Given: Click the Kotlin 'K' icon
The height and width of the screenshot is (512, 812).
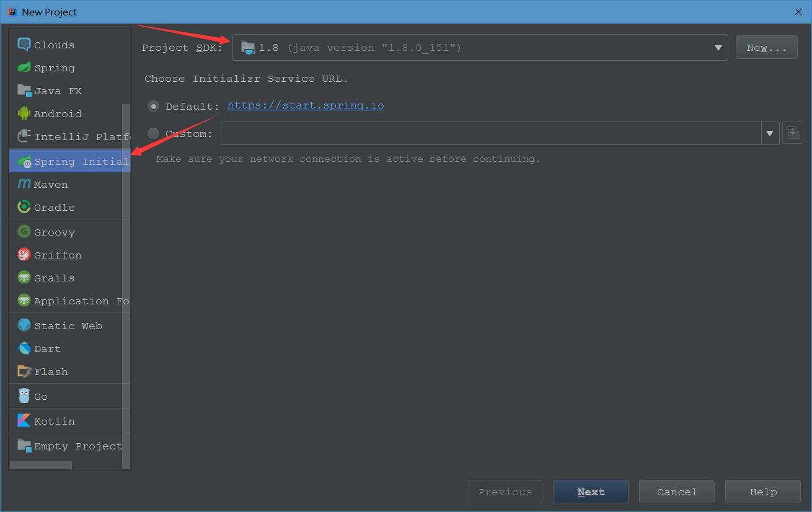Looking at the screenshot, I should point(24,421).
